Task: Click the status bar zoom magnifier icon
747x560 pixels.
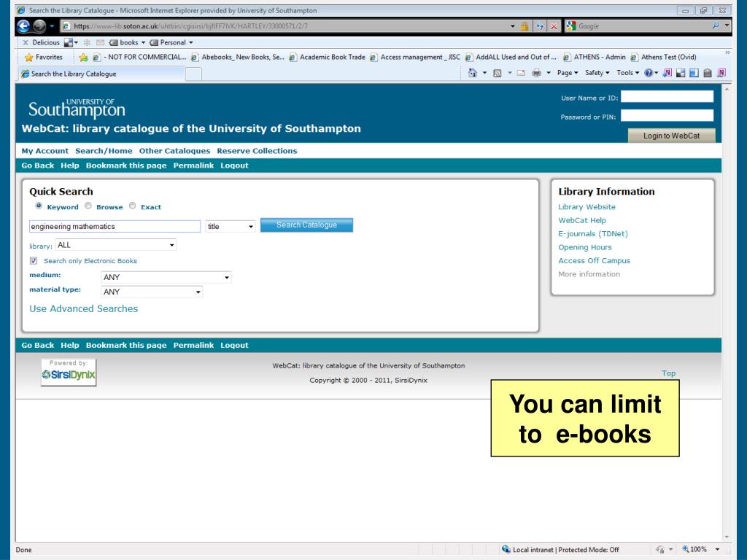Action: [686, 549]
